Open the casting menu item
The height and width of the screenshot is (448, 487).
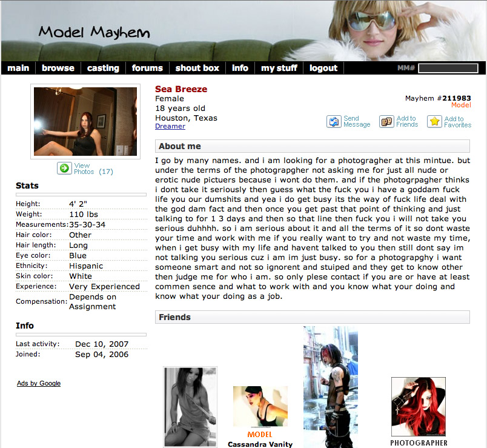point(103,68)
